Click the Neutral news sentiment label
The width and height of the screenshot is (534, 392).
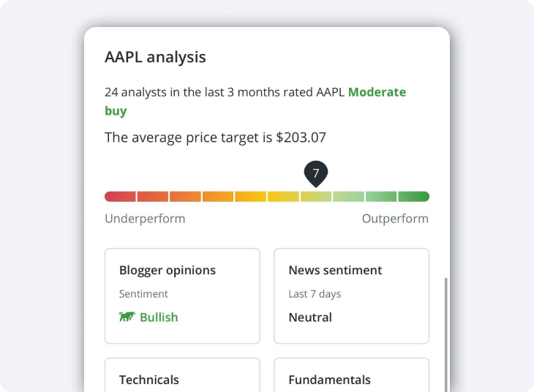[310, 317]
